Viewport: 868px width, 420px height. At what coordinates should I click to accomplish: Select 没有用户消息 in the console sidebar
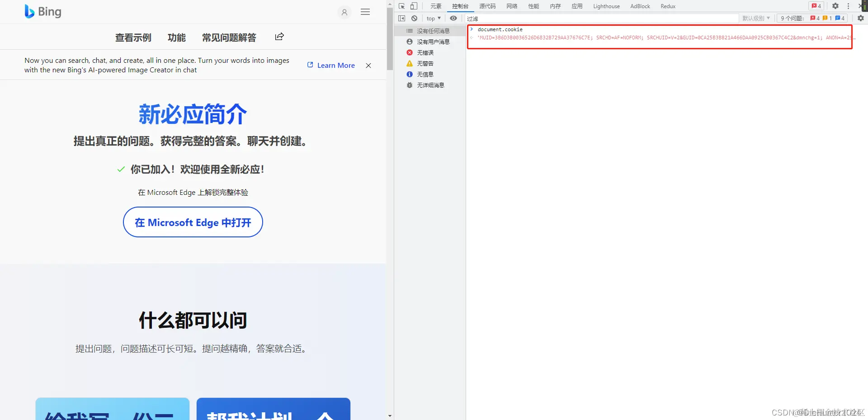pyautogui.click(x=430, y=42)
